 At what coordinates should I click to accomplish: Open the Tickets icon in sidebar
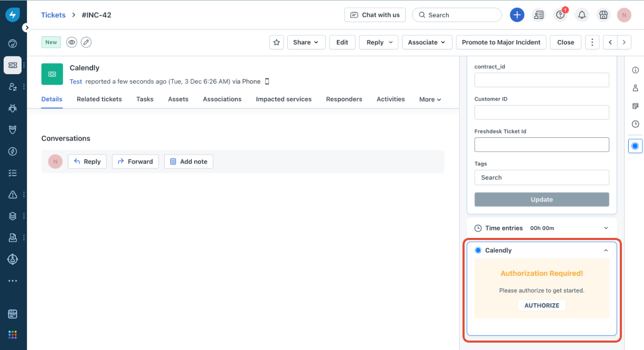pyautogui.click(x=13, y=65)
